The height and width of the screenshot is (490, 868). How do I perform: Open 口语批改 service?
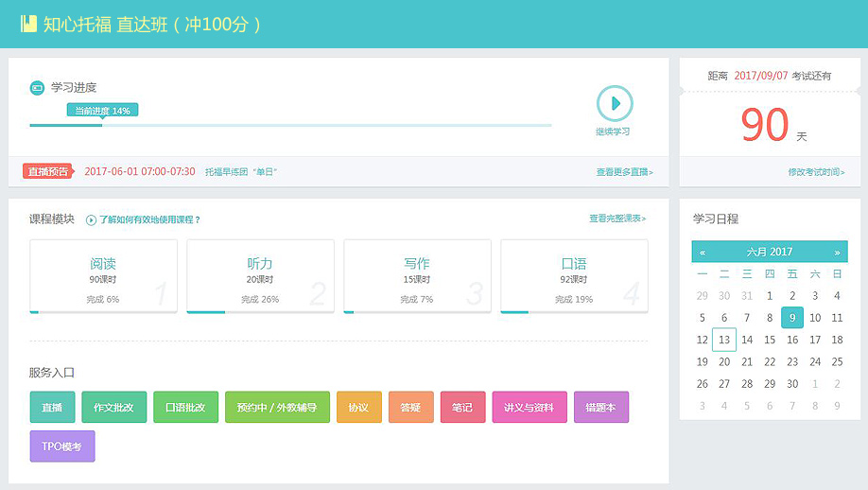tap(185, 407)
